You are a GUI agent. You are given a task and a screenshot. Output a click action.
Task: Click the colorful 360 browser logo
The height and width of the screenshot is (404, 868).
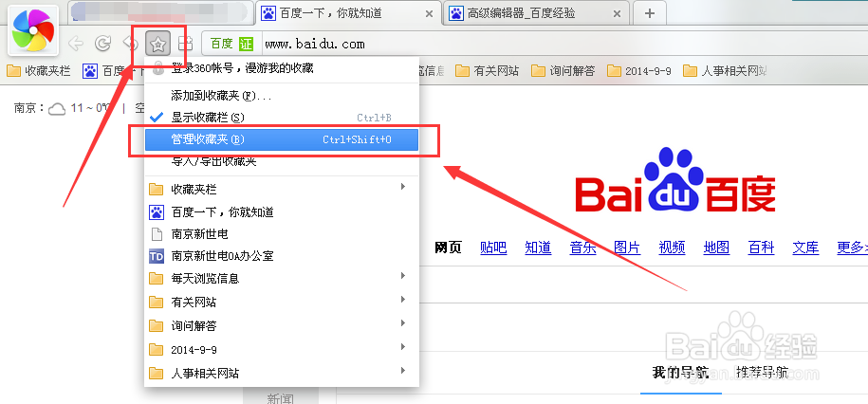[x=33, y=30]
